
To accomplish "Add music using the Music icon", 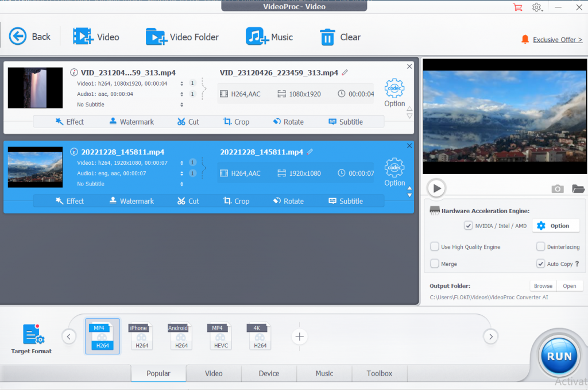I will [257, 37].
